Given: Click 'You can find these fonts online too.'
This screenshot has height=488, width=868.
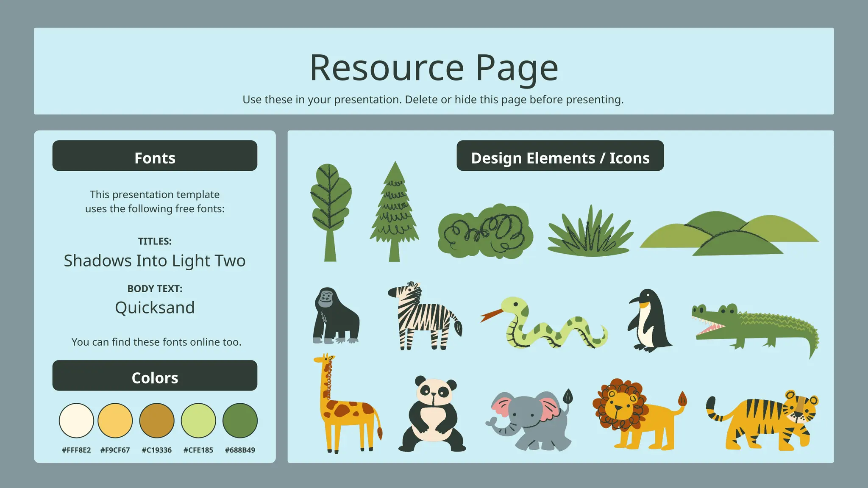Looking at the screenshot, I should pyautogui.click(x=156, y=342).
